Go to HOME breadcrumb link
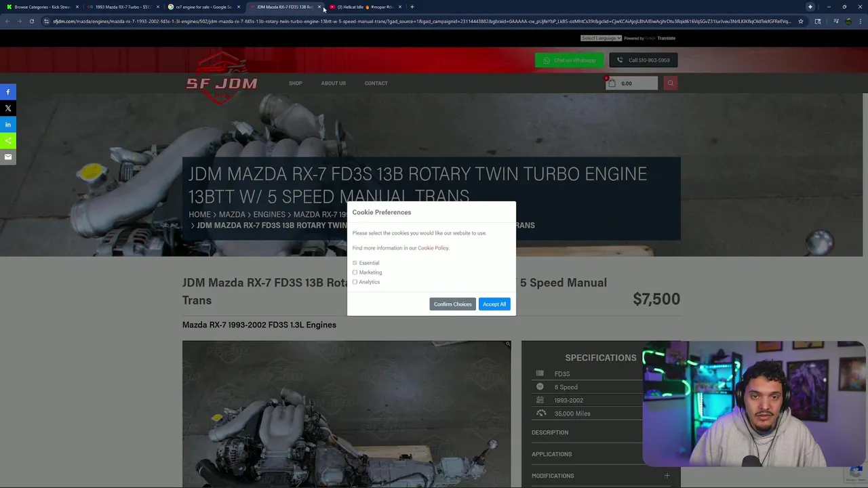Image resolution: width=868 pixels, height=488 pixels. (199, 214)
